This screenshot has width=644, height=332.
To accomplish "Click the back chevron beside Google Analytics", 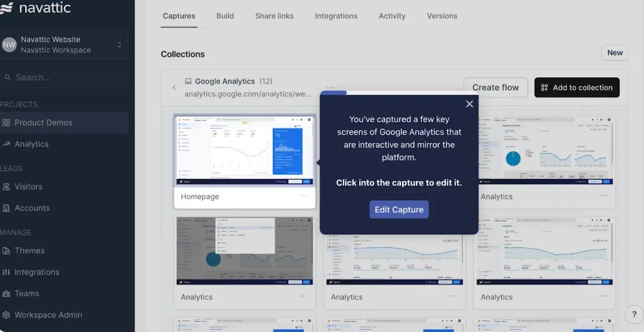I will [x=174, y=88].
